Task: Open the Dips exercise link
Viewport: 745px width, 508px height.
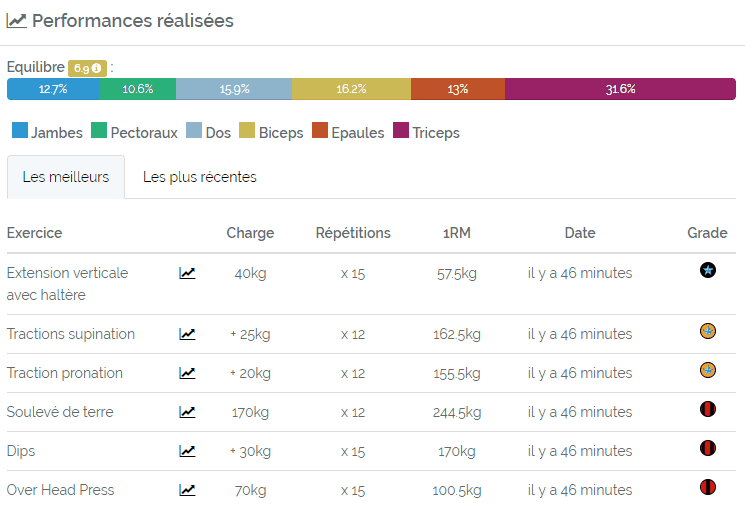Action: pyautogui.click(x=21, y=451)
